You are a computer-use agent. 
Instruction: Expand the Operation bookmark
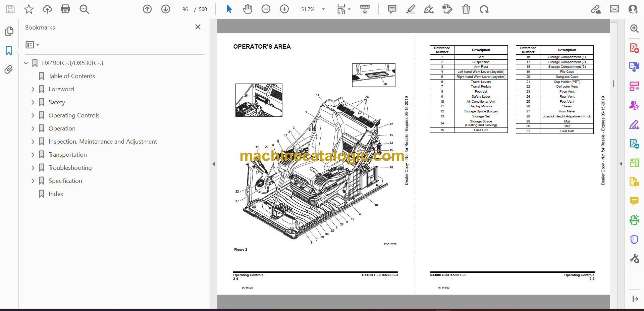point(33,128)
